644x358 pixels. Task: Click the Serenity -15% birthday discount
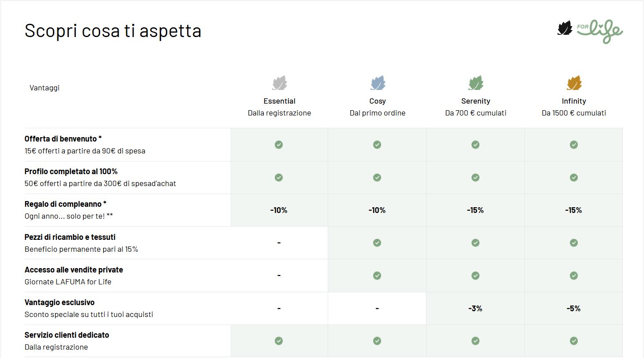click(x=476, y=210)
